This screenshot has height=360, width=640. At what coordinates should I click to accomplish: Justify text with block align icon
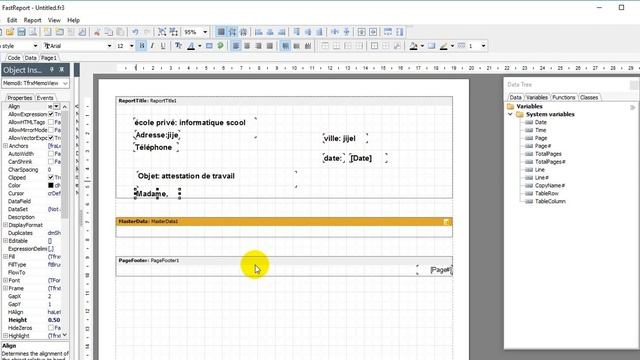pos(269,46)
